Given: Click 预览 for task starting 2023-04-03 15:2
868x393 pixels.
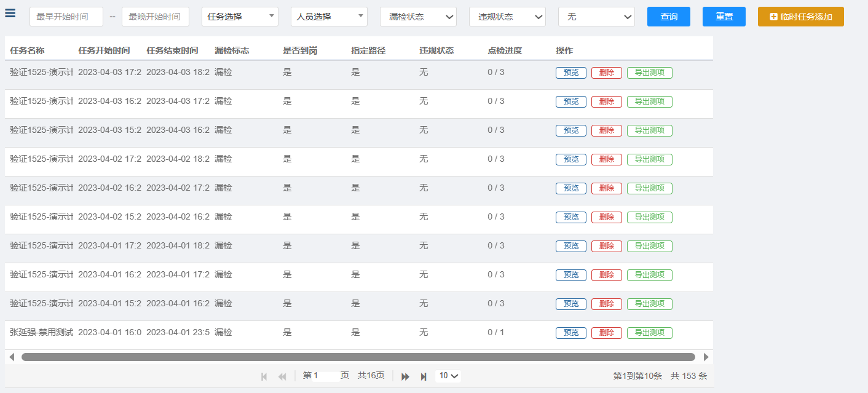Looking at the screenshot, I should (x=571, y=130).
